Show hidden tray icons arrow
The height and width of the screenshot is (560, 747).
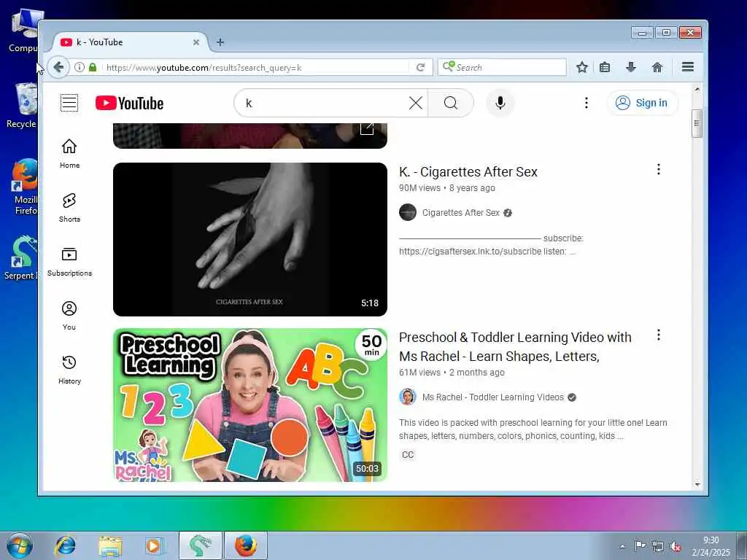point(622,546)
